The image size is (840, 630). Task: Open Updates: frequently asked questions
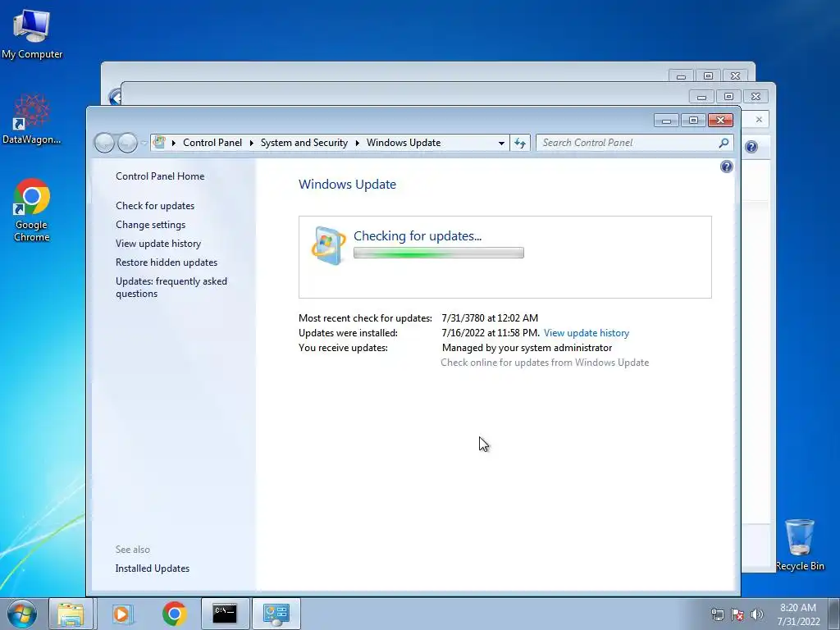171,287
